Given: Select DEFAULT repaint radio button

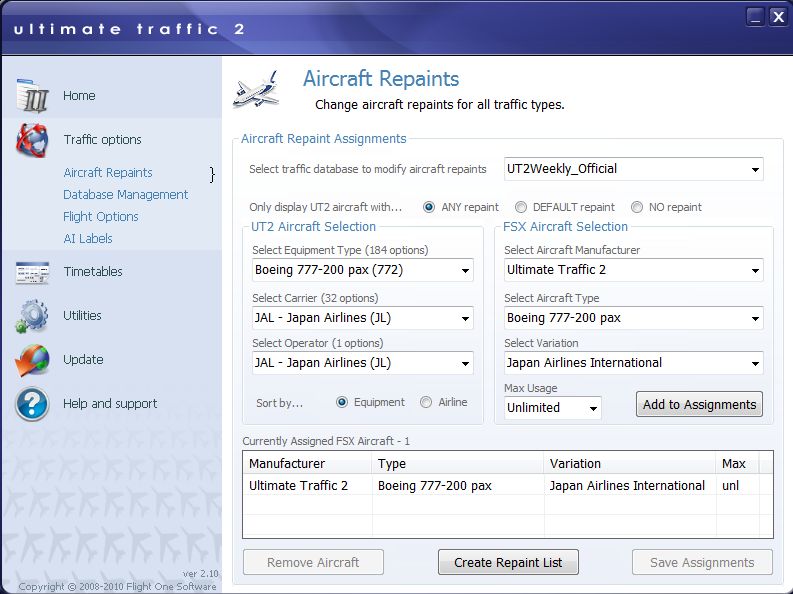Looking at the screenshot, I should tap(520, 207).
